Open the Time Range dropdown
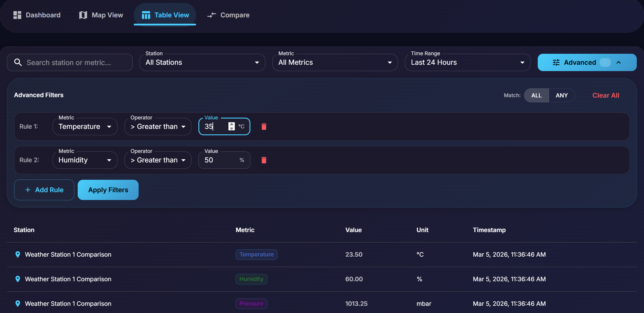The height and width of the screenshot is (313, 644). click(467, 62)
